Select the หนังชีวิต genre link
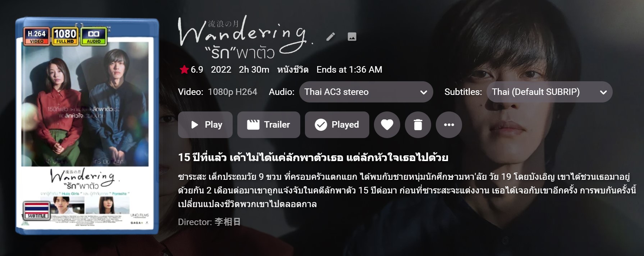Screen dimensions: 644x256 point(293,69)
